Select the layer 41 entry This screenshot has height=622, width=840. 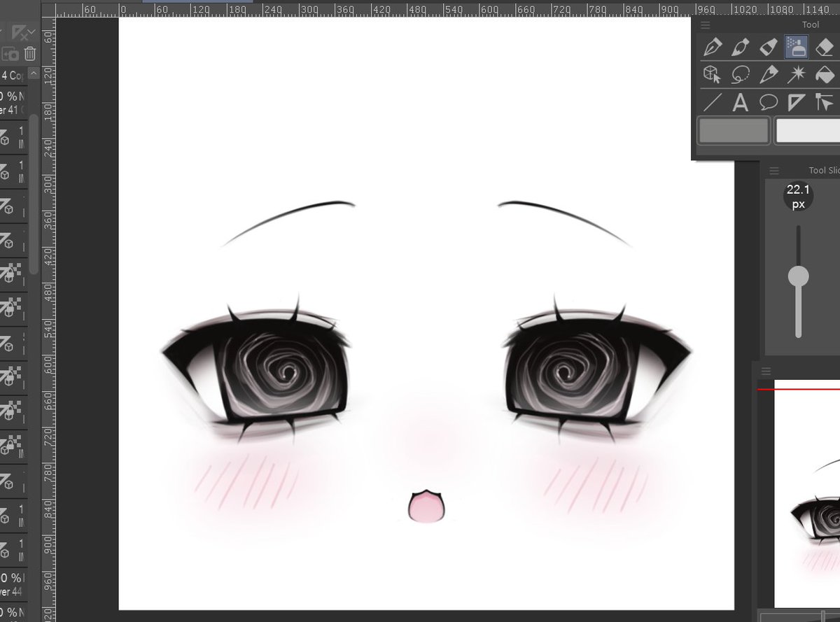(x=13, y=102)
